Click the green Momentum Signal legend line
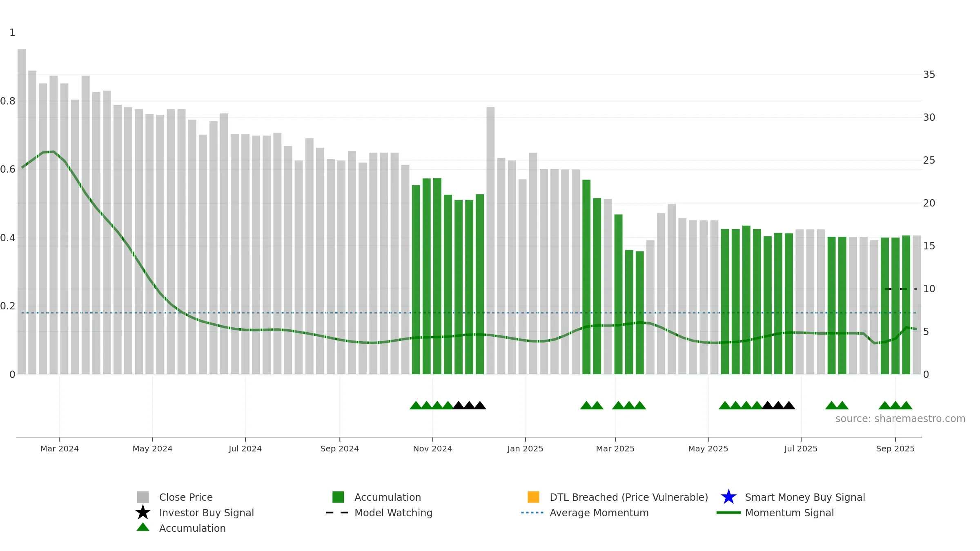The width and height of the screenshot is (980, 551). point(728,513)
